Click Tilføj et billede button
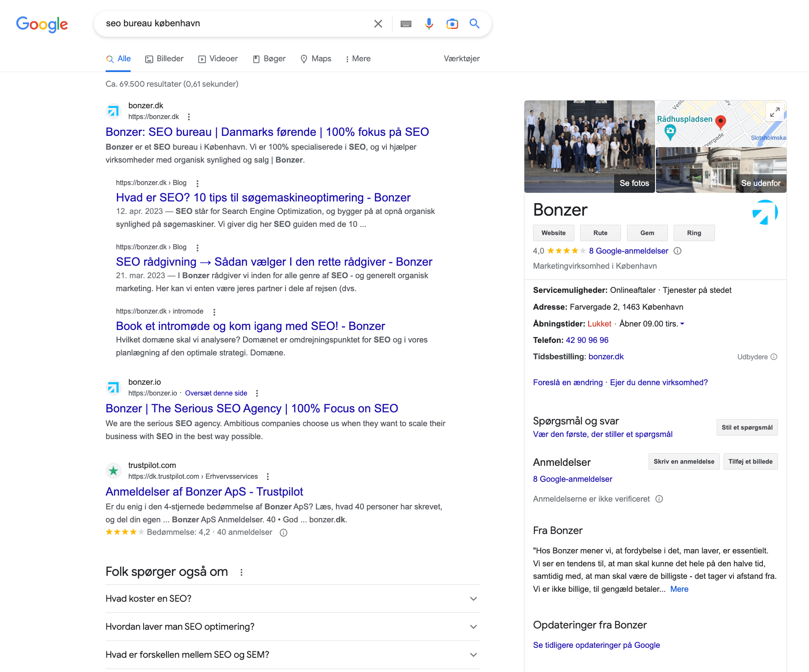Image resolution: width=809 pixels, height=672 pixels. 751,462
